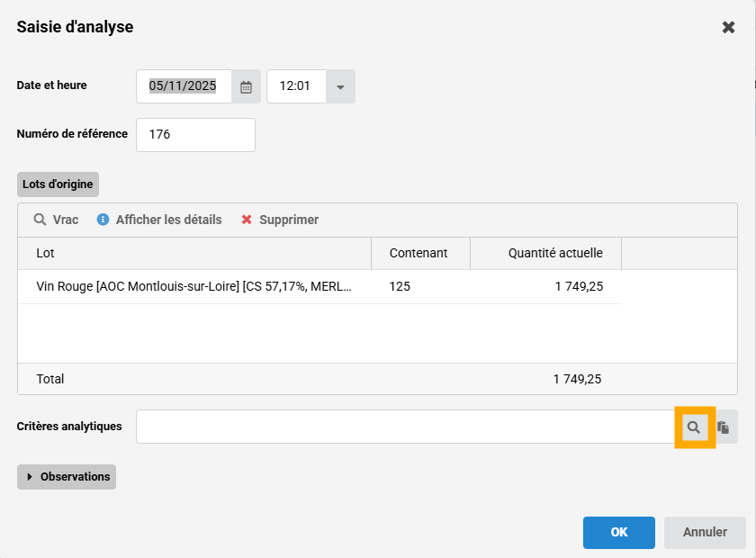This screenshot has height=558, width=756.
Task: Click the search icon for Critères analytiques
Action: pos(694,427)
